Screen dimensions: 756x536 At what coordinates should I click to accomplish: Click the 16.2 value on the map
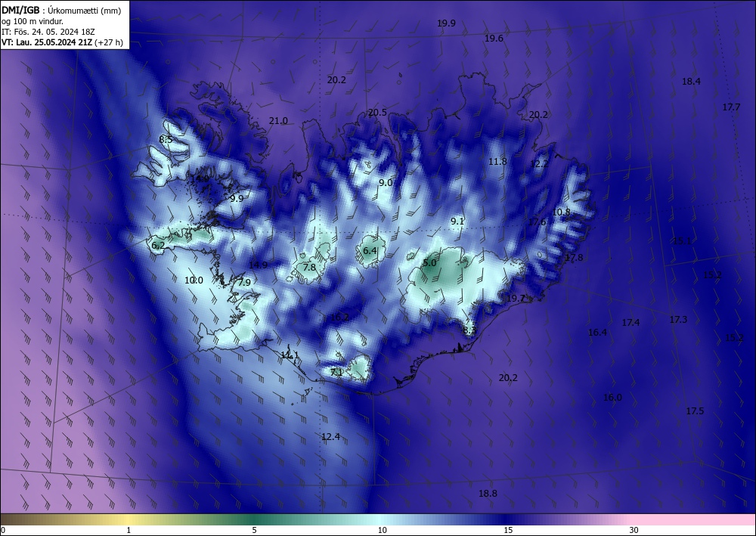click(340, 318)
